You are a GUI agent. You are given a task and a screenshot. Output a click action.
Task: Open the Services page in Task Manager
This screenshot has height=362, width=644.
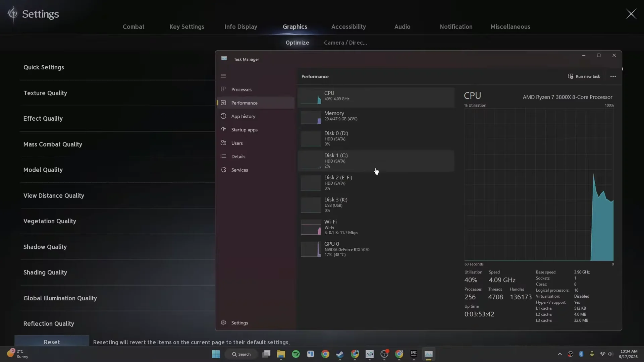click(x=255, y=170)
